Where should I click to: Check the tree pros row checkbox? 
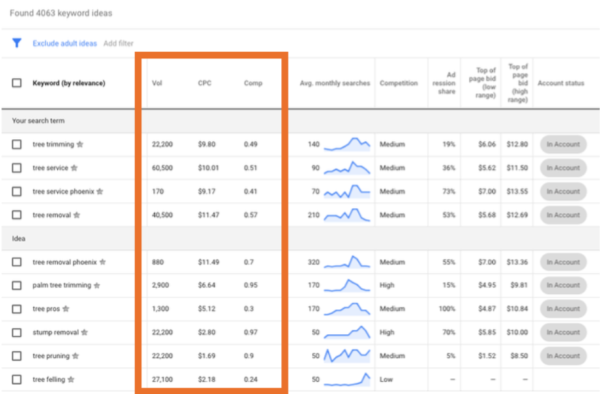pos(16,309)
